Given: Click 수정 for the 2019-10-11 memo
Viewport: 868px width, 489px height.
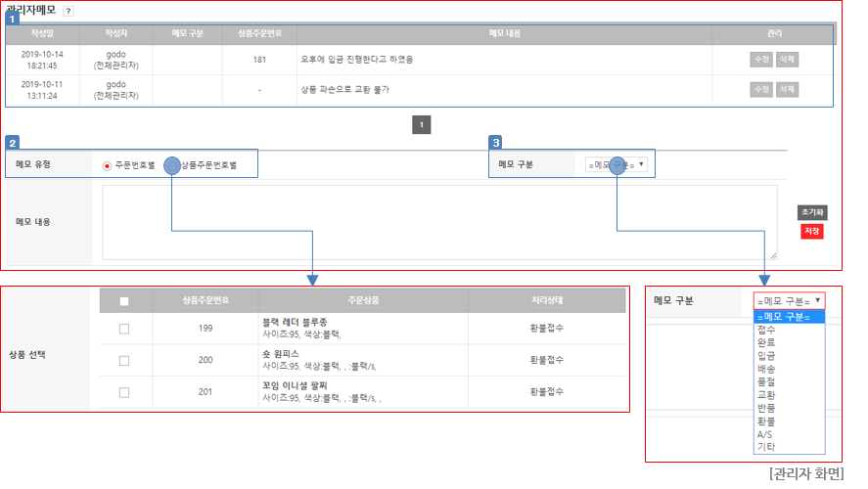Looking at the screenshot, I should 761,89.
